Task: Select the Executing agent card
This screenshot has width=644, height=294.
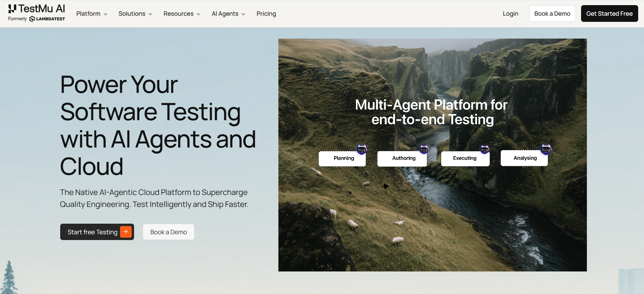Action: (465, 158)
